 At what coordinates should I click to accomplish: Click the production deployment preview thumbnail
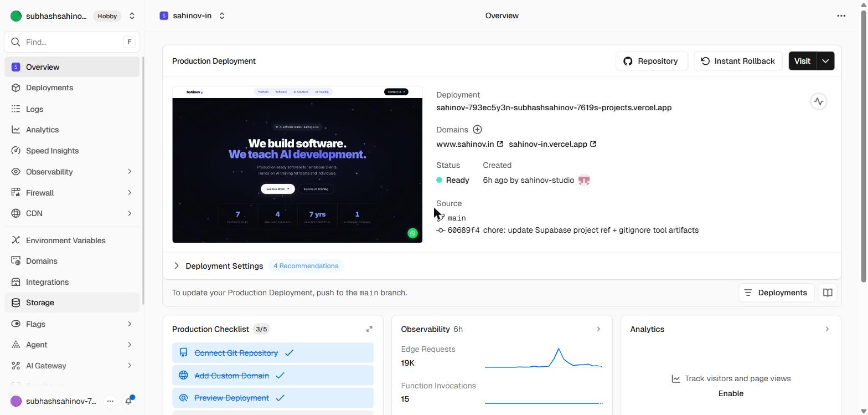click(x=297, y=165)
